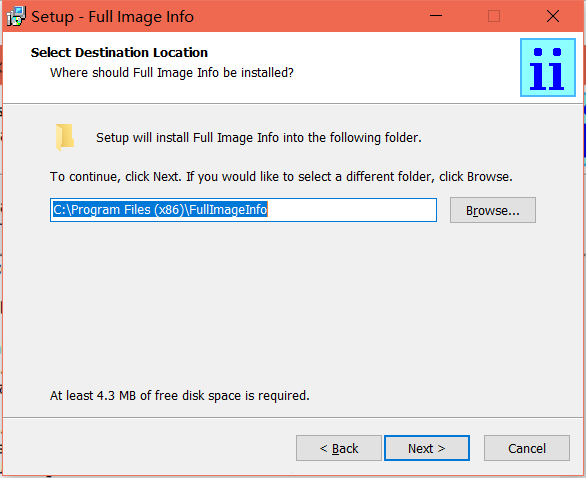Click the blank area inside the destination path field
This screenshot has height=478, width=586.
[x=351, y=210]
